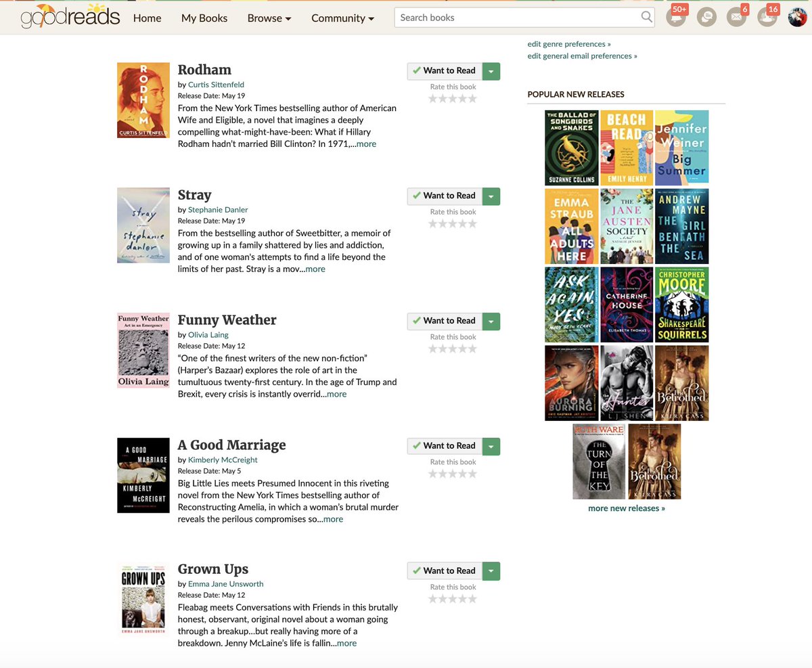Open the Big Summer cover thumbnail

point(682,147)
